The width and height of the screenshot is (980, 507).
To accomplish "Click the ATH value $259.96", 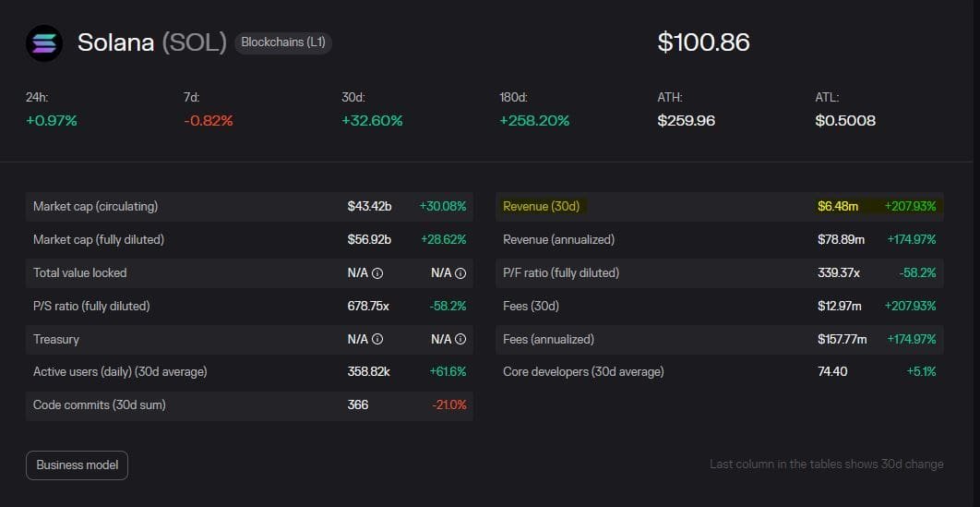I will 686,121.
